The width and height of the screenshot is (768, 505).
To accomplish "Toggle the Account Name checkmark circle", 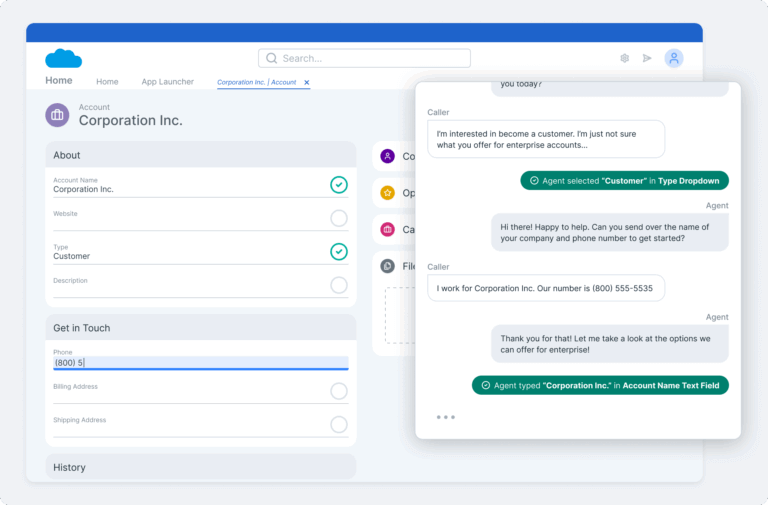I will (x=339, y=185).
